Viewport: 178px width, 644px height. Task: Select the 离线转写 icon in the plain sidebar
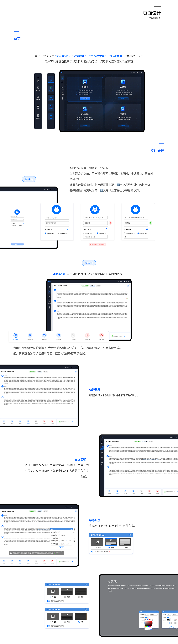(x=38, y=97)
